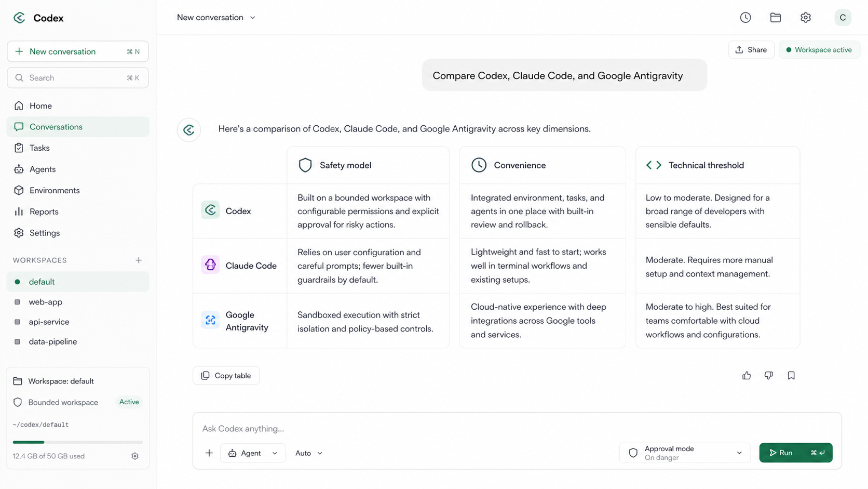Click the WORKSPACES section heading

click(40, 260)
